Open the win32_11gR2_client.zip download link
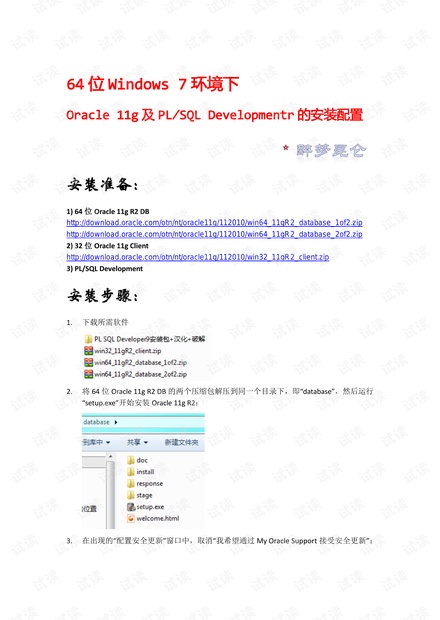Screen dimensions: 440x620 coord(198,257)
